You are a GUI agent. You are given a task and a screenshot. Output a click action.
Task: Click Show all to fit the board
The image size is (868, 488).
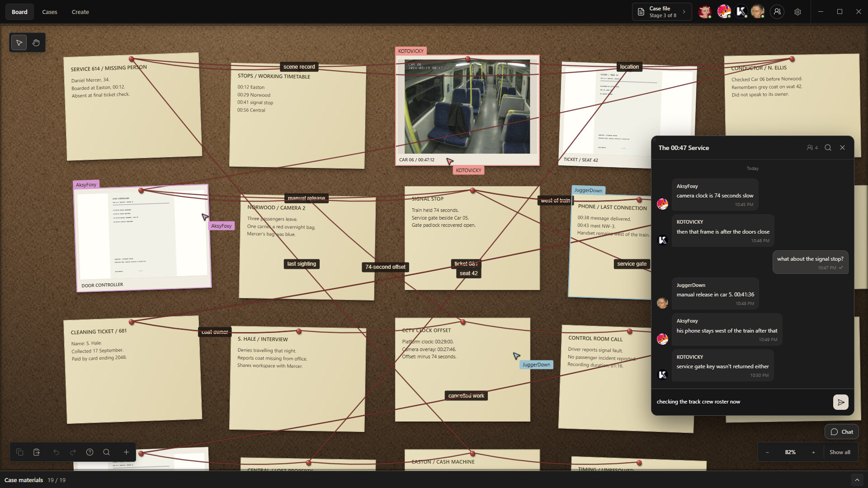840,452
